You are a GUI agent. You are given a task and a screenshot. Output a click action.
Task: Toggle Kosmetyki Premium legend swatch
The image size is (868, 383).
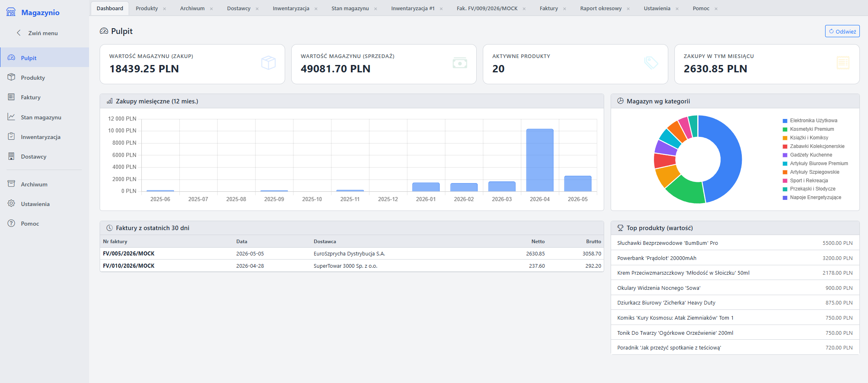pyautogui.click(x=785, y=129)
